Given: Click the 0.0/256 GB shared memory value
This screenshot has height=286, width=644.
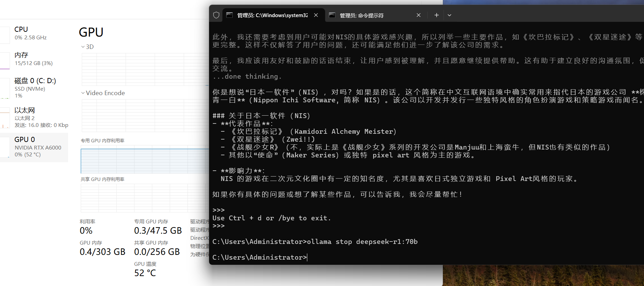Looking at the screenshot, I should click(x=157, y=252).
